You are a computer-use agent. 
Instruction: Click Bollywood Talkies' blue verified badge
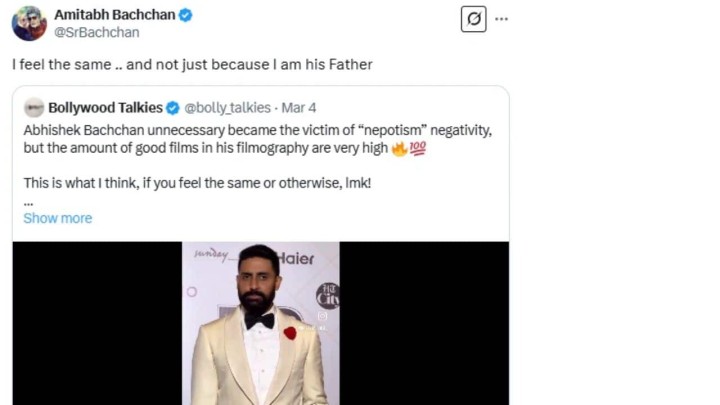pos(172,108)
